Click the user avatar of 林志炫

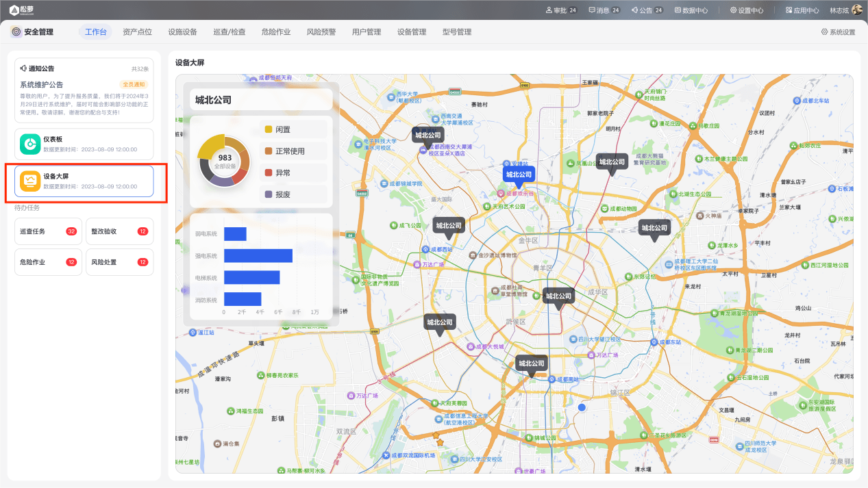tap(856, 10)
